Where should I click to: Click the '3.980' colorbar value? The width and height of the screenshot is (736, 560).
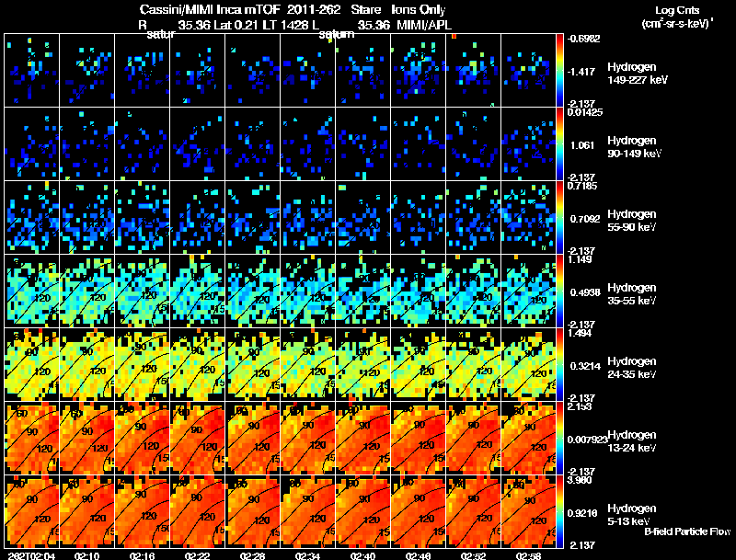(580, 480)
